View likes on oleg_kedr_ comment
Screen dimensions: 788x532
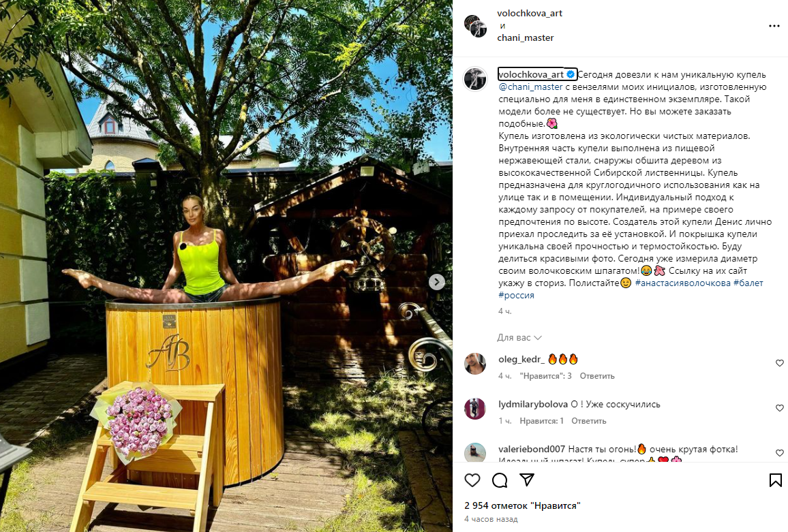tap(545, 376)
